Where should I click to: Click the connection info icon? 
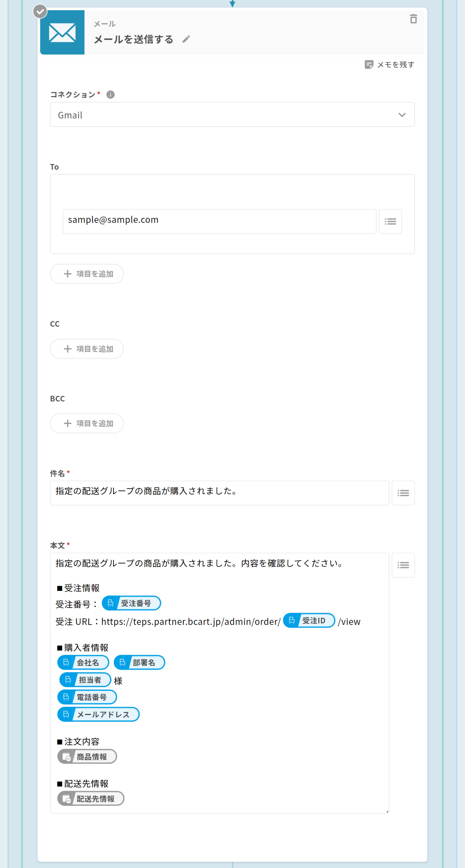pos(110,95)
